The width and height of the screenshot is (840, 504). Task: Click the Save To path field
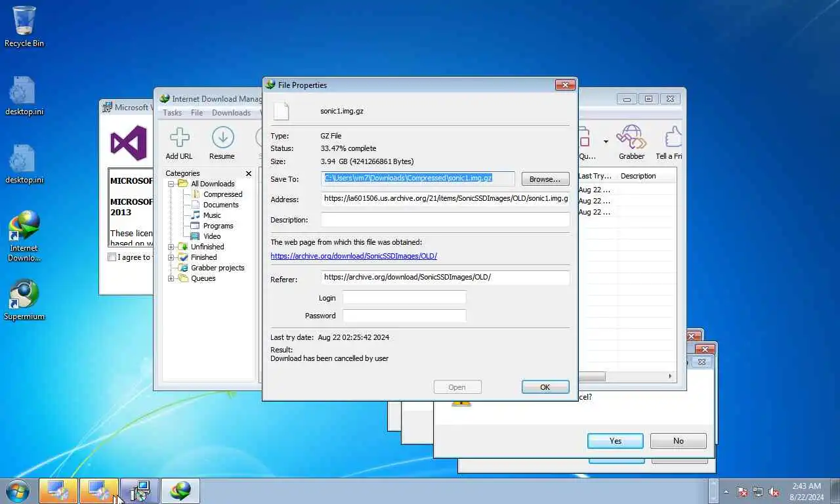(418, 178)
